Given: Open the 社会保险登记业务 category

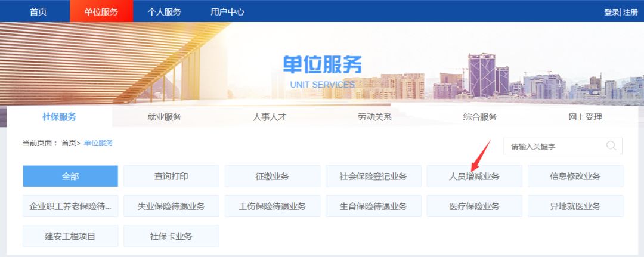Looking at the screenshot, I should [x=373, y=176].
